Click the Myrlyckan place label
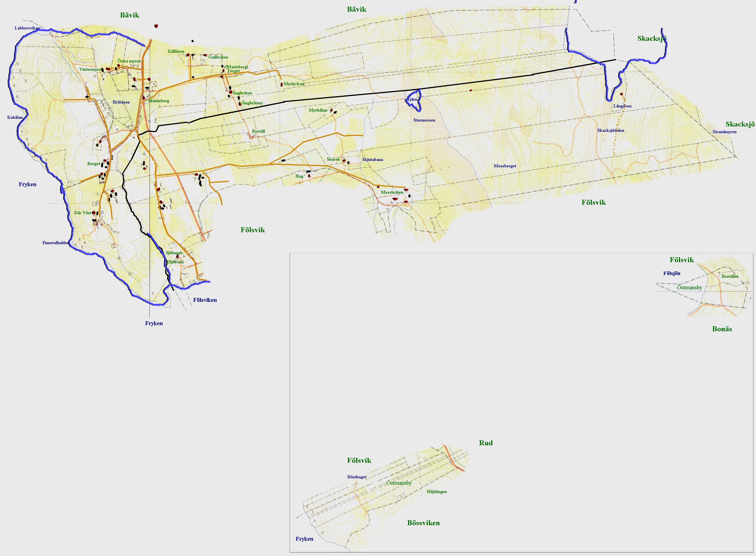This screenshot has width=756, height=556. [x=294, y=84]
